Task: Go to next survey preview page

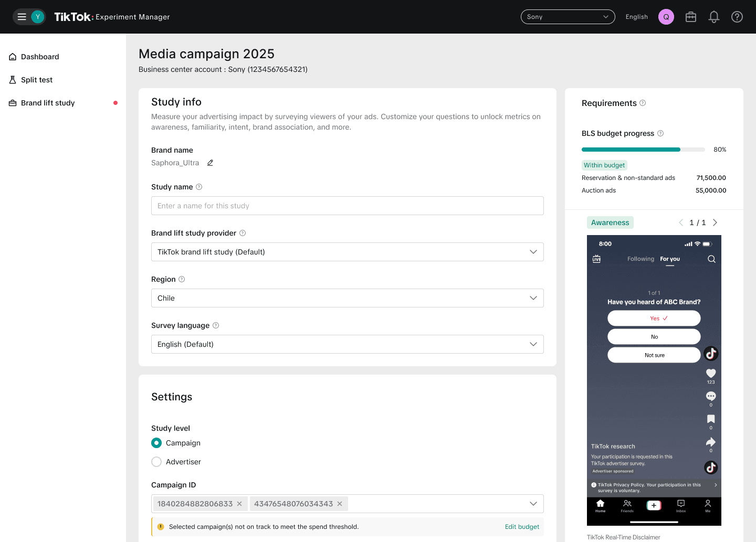Action: pos(715,222)
